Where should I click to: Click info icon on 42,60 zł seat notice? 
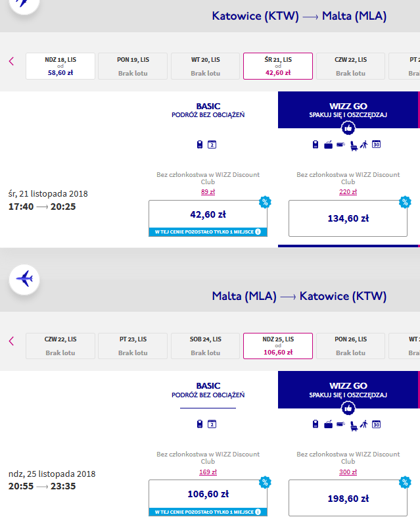point(258,232)
